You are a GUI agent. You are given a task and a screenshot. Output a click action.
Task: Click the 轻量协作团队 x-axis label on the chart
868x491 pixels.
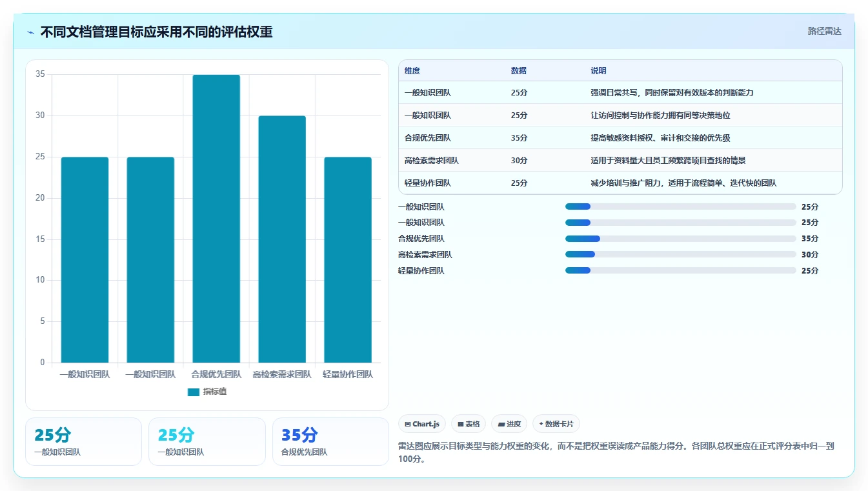tap(348, 374)
